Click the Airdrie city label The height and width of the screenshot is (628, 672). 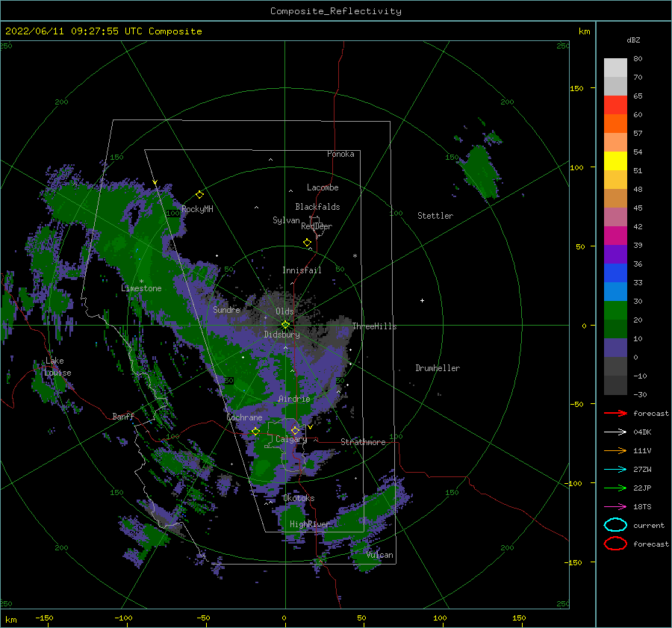tap(294, 399)
